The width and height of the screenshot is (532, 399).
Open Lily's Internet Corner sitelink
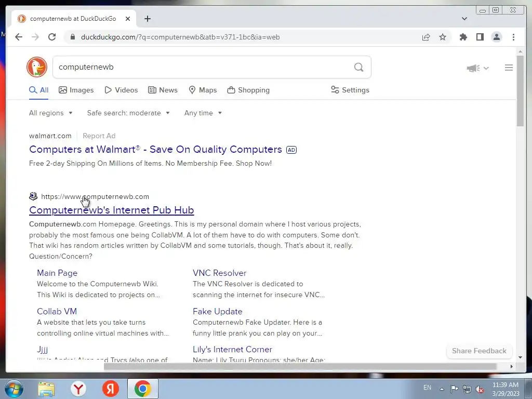232,349
